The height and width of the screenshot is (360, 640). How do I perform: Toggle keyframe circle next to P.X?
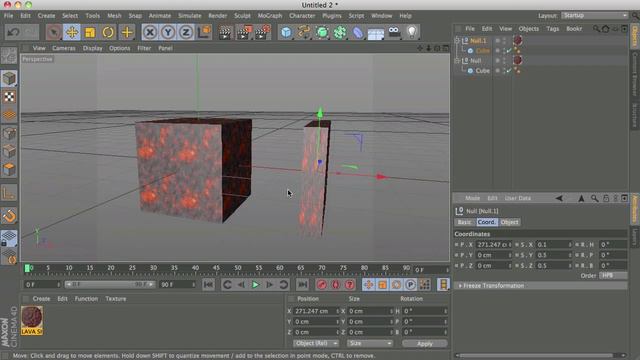456,244
